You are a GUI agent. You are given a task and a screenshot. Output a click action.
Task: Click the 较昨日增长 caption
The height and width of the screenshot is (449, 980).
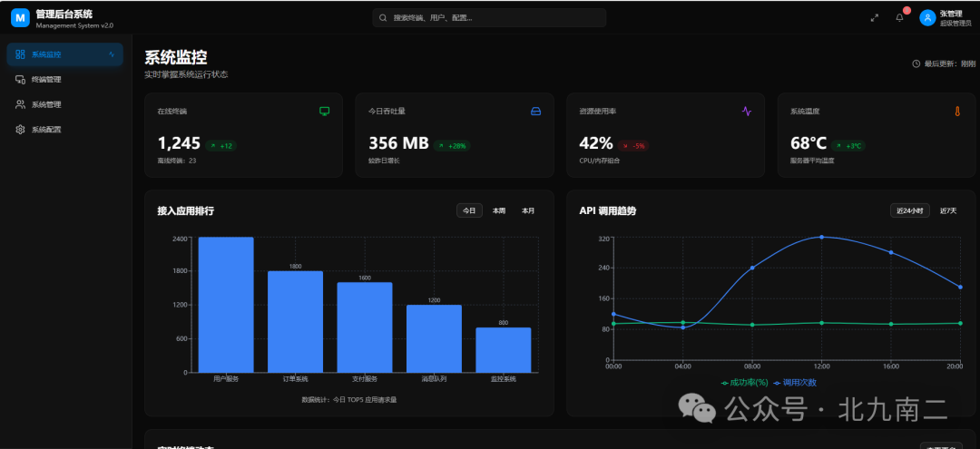(x=384, y=161)
